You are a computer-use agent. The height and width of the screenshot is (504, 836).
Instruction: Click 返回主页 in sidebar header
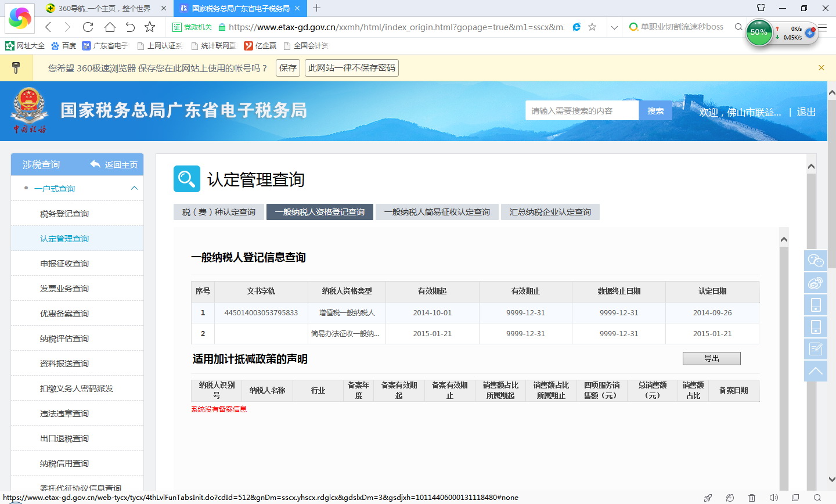(114, 165)
